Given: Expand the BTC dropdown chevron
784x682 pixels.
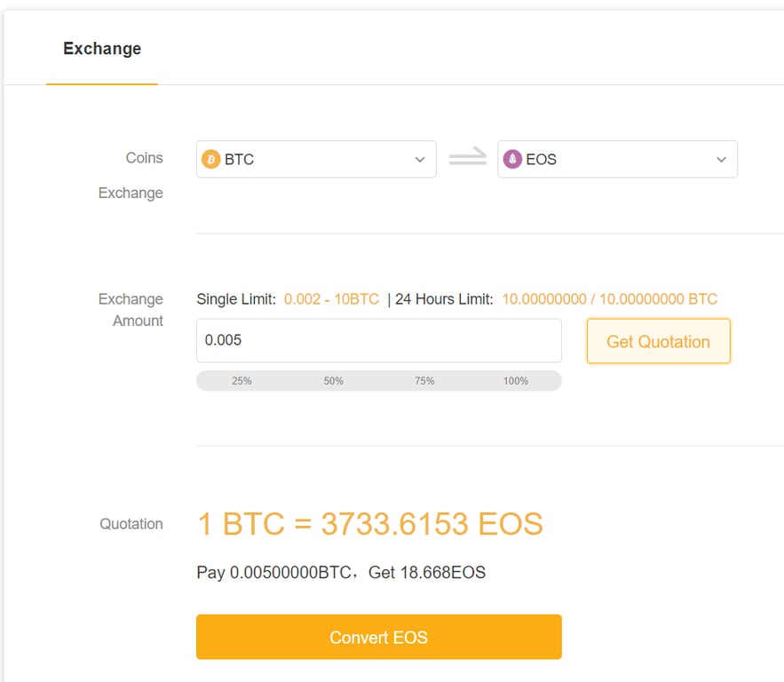Looking at the screenshot, I should tap(420, 160).
